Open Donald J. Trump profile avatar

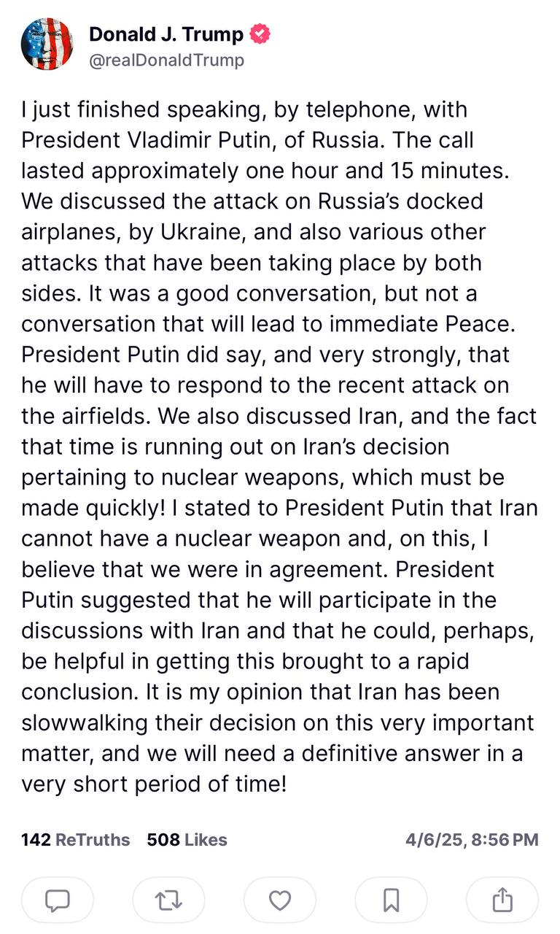click(47, 45)
